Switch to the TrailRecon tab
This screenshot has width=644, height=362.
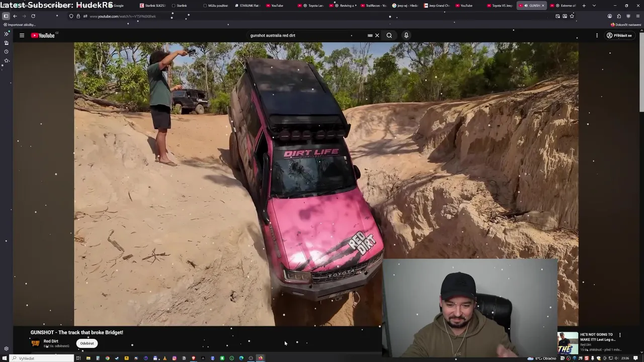373,6
